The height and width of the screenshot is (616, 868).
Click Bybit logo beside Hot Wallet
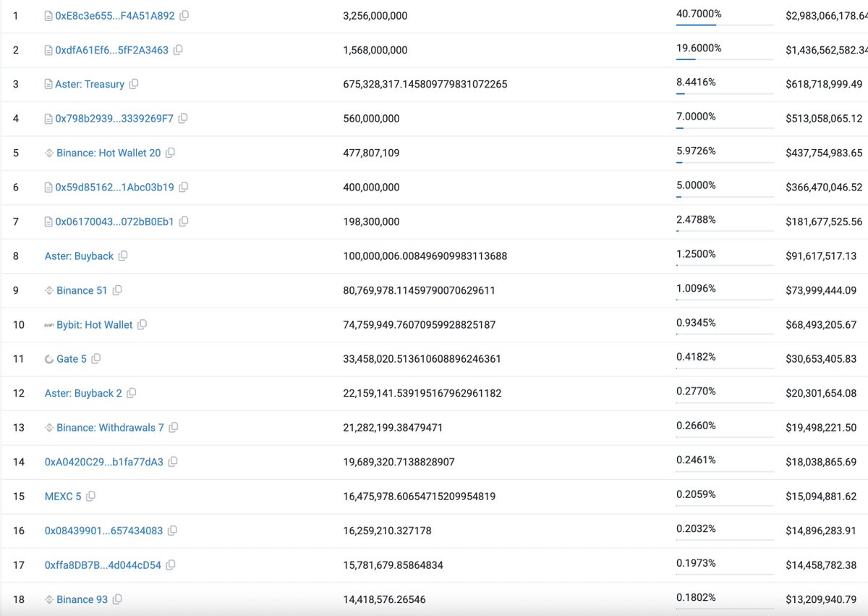pos(49,325)
